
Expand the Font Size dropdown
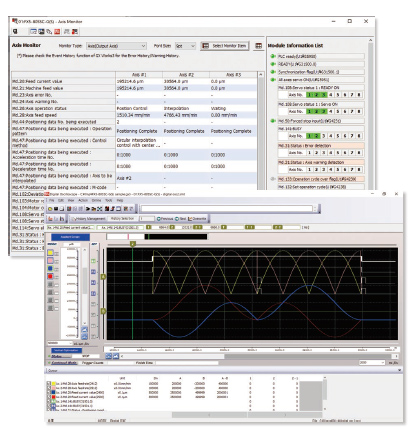pos(185,46)
